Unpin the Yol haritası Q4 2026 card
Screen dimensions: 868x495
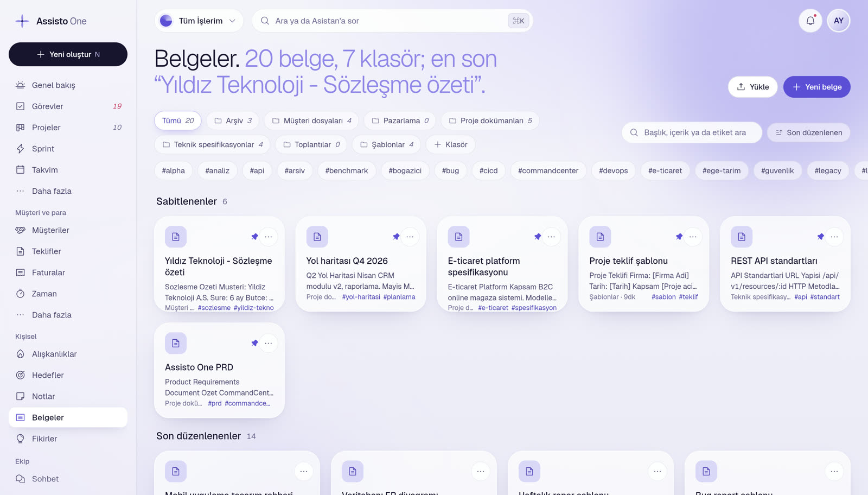396,237
